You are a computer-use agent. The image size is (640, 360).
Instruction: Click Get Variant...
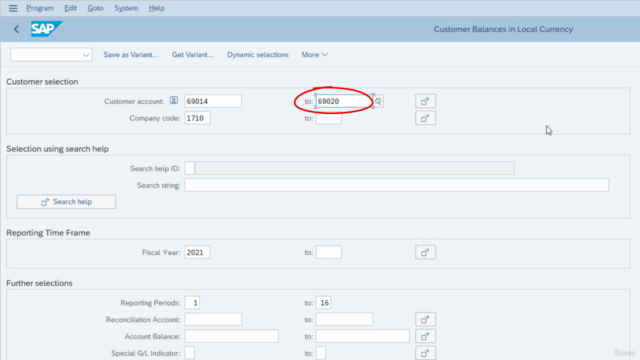(192, 55)
